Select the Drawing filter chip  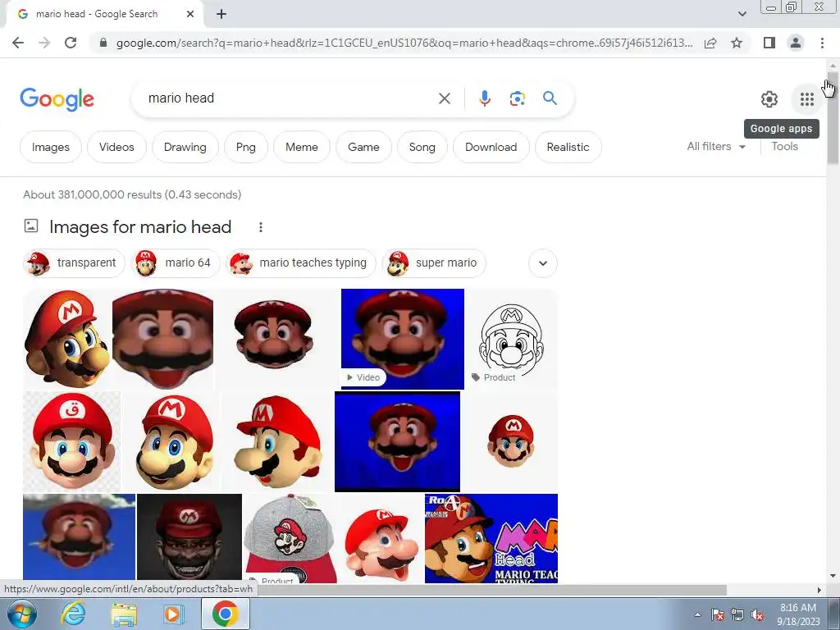(x=185, y=147)
